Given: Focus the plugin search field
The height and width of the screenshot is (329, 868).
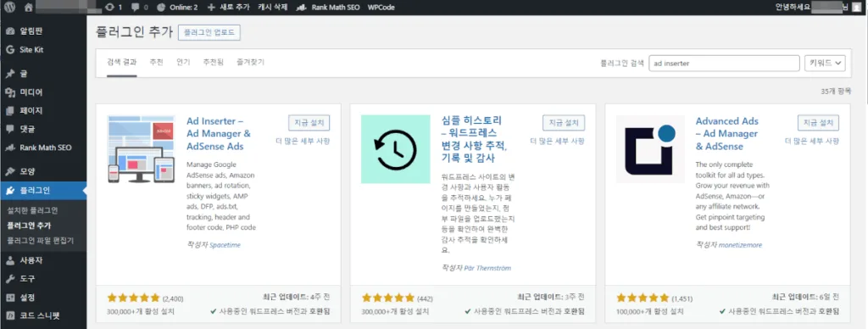Looking at the screenshot, I should [x=724, y=63].
